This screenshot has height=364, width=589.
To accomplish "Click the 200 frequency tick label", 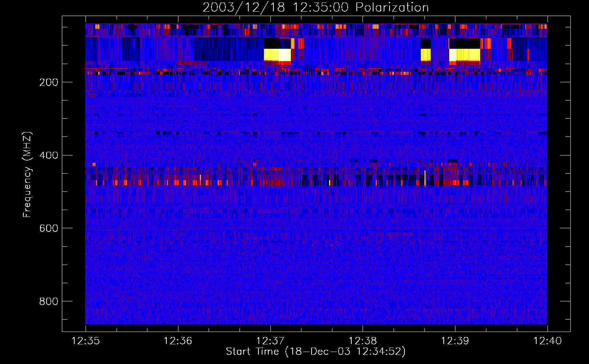I will [49, 82].
